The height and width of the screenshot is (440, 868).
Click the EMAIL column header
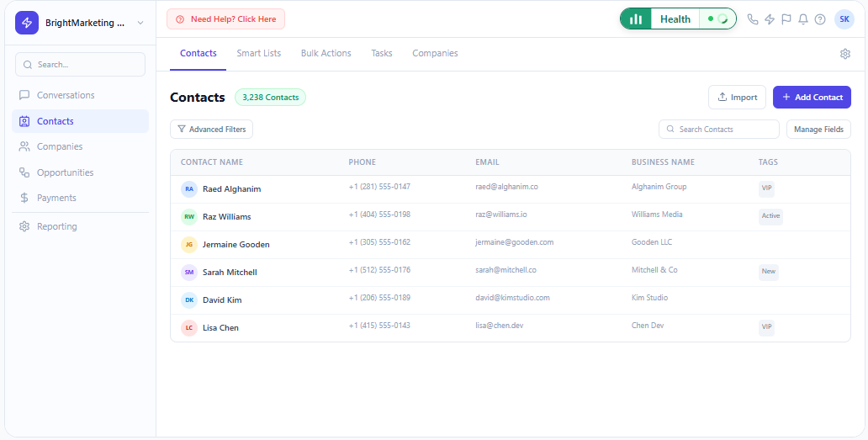(487, 162)
